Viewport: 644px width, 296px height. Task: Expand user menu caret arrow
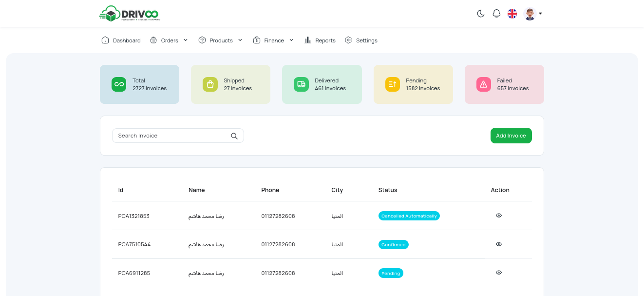pos(540,14)
